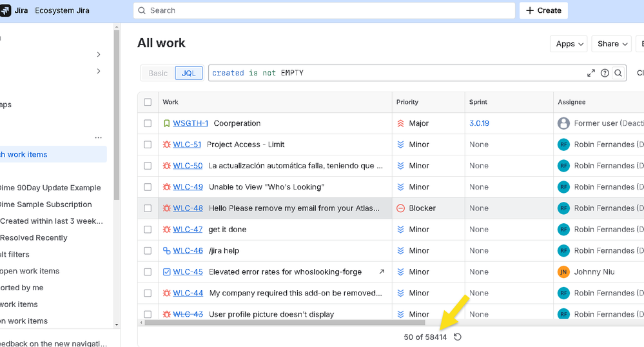Click the table horizontal scrollbar
644x347 pixels.
point(285,322)
